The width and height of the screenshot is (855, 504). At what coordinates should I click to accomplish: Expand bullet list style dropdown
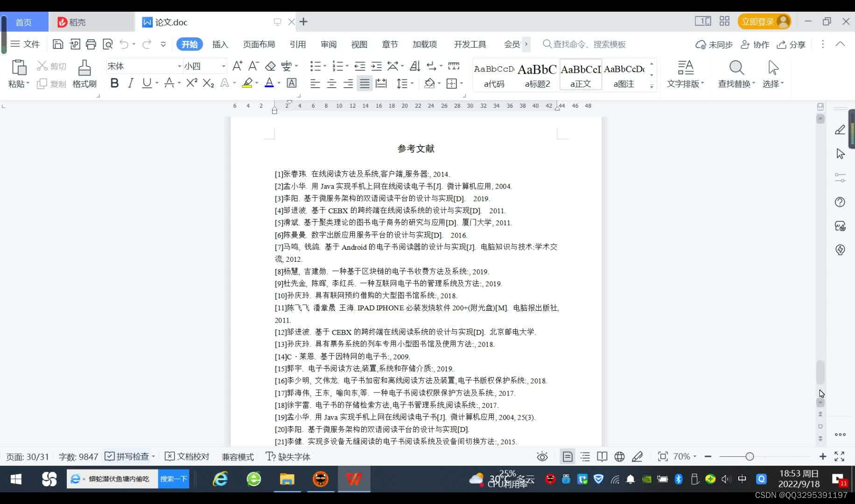[x=325, y=66]
